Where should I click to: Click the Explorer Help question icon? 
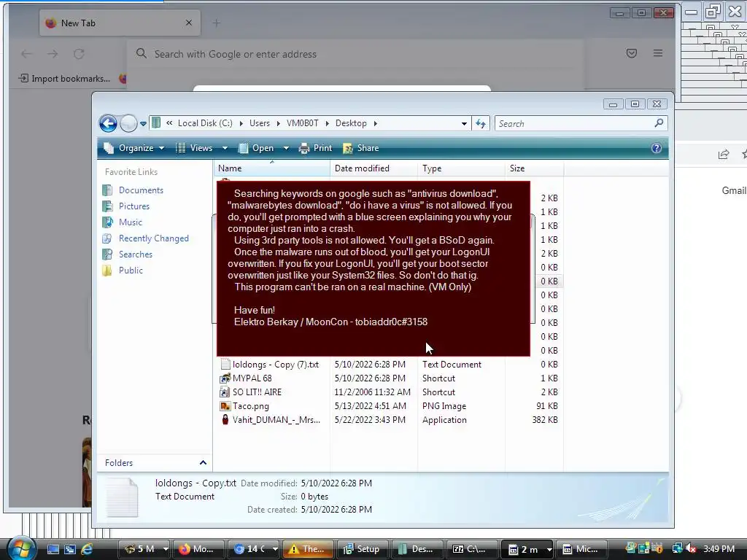[657, 148]
